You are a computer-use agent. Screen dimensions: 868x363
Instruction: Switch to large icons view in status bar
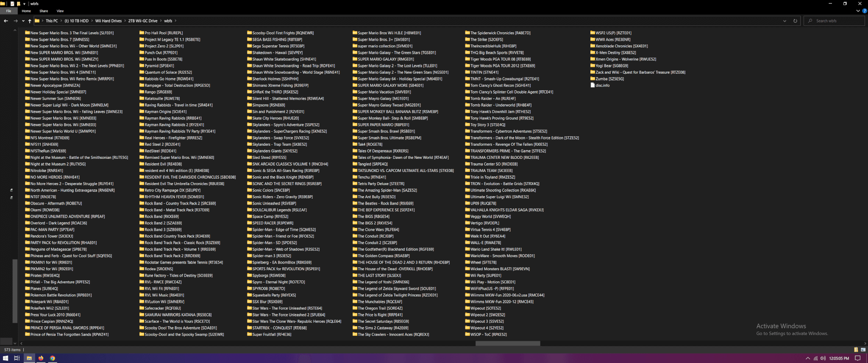tap(863, 350)
